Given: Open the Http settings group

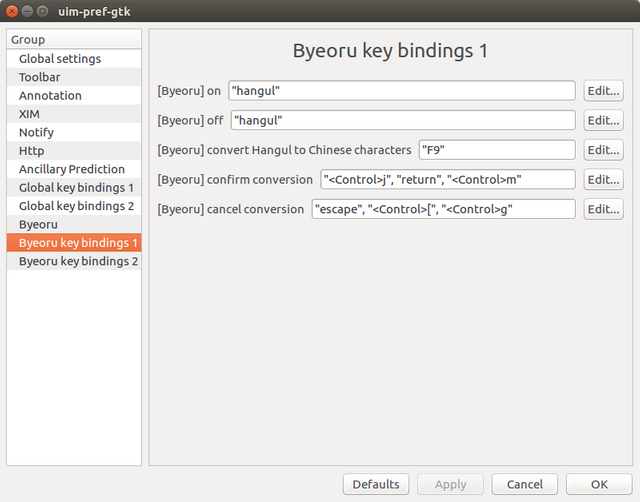Looking at the screenshot, I should pos(31,151).
